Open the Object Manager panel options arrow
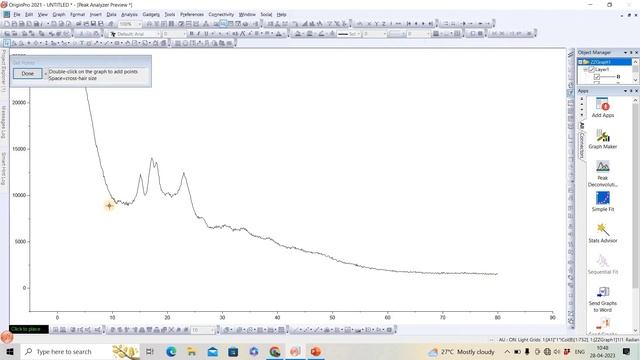Image resolution: width=640 pixels, height=360 pixels. 625,53
